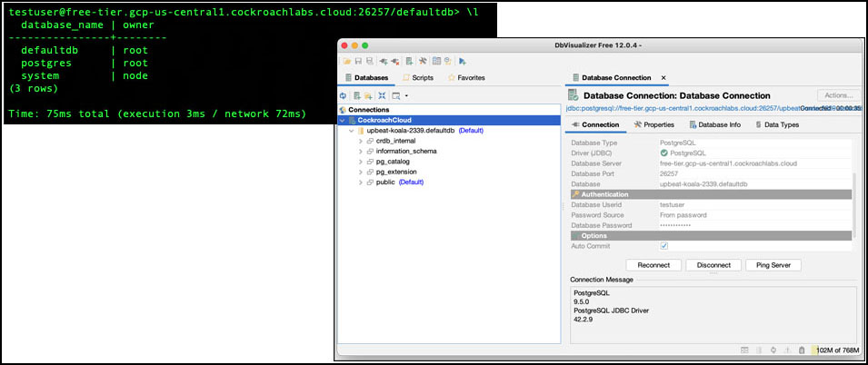Viewport: 868px width, 365px height.
Task: Click the Save floppy disk toolbar icon
Action: click(358, 62)
